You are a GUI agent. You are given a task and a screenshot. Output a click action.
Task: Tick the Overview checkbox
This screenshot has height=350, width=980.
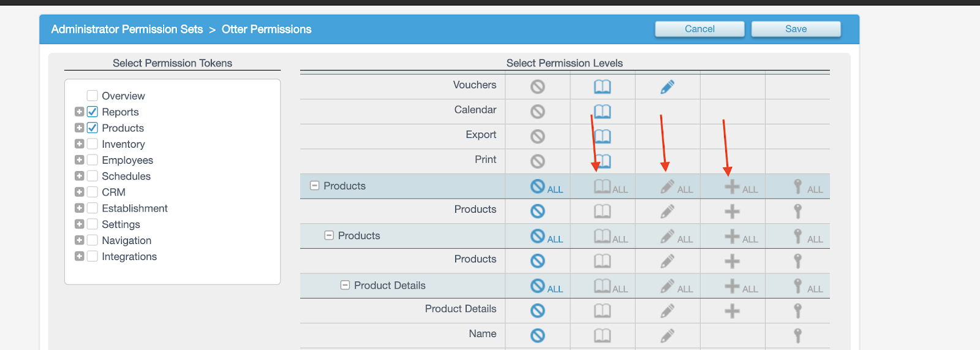click(x=92, y=96)
